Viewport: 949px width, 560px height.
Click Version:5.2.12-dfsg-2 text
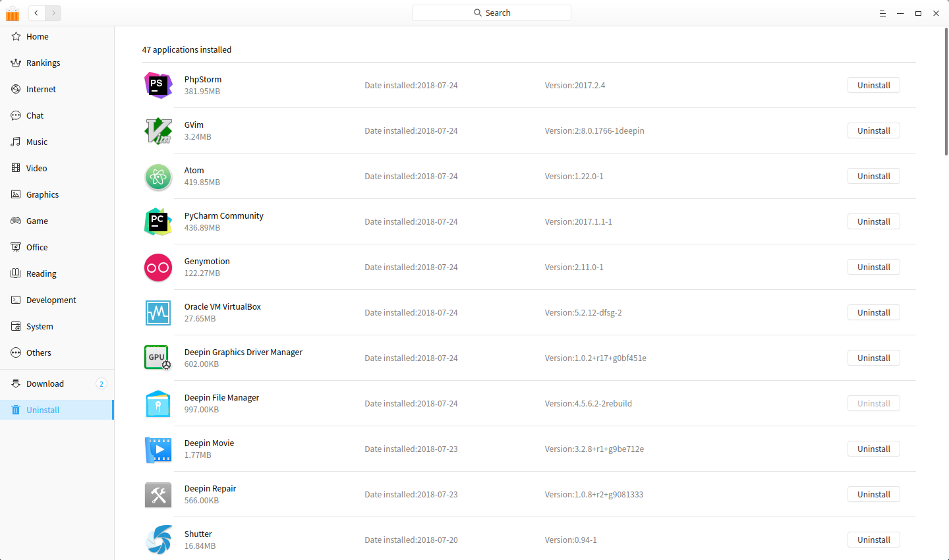coord(583,313)
